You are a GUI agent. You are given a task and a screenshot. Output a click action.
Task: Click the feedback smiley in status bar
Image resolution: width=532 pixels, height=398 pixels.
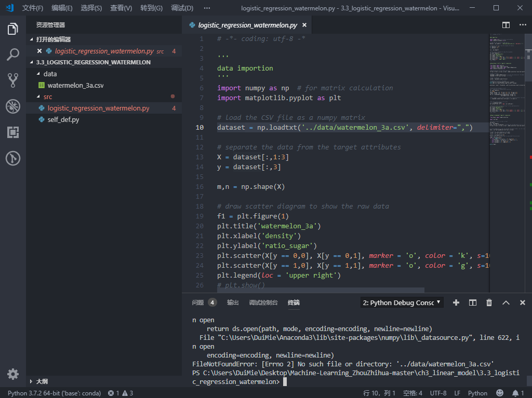pos(500,393)
